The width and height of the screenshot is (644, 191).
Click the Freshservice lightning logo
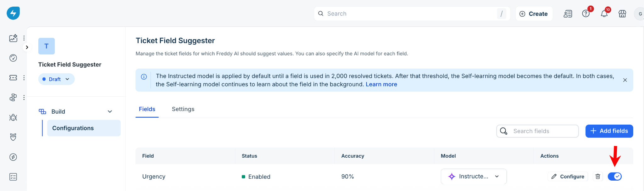point(13,13)
